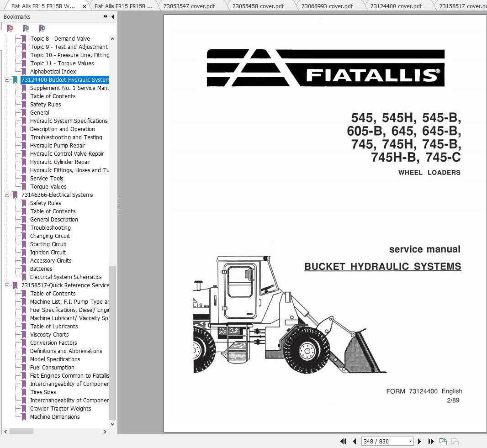Open the Viscosity Charts bookmark

pos(49,335)
